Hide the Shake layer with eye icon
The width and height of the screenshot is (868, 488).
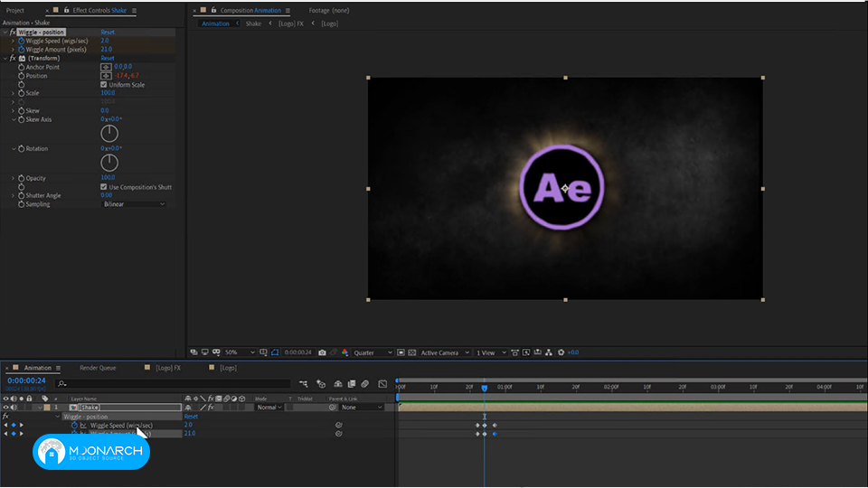coord(6,408)
